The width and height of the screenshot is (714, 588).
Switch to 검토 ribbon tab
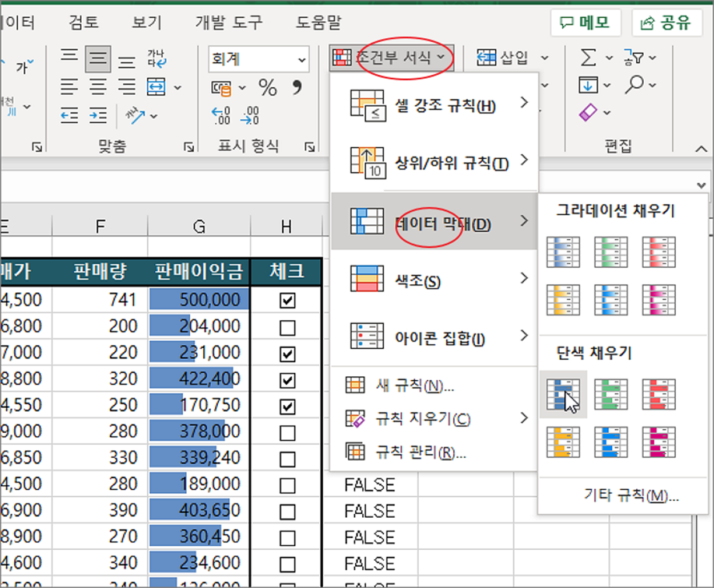(83, 22)
